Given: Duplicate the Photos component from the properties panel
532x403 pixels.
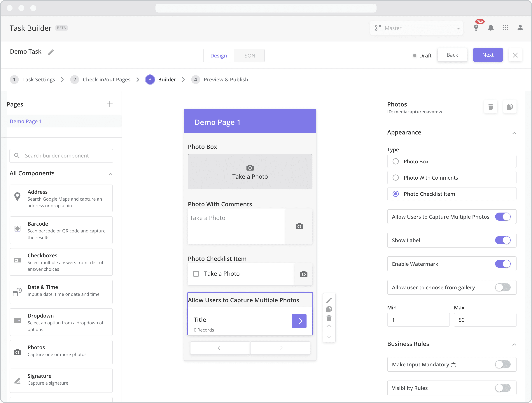Looking at the screenshot, I should 510,107.
